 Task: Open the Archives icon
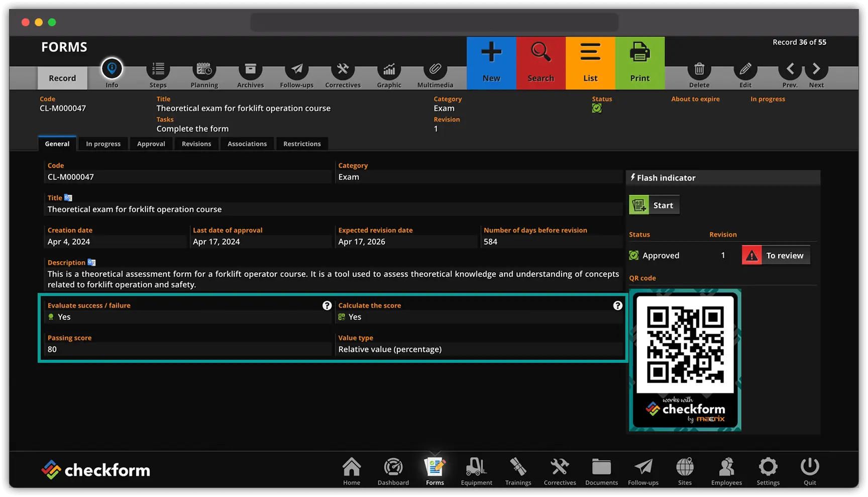(x=250, y=69)
